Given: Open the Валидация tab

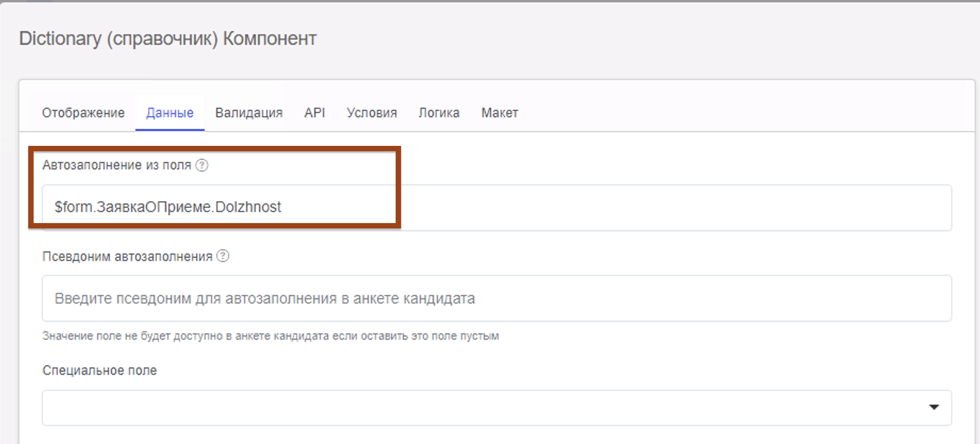Looking at the screenshot, I should point(249,113).
